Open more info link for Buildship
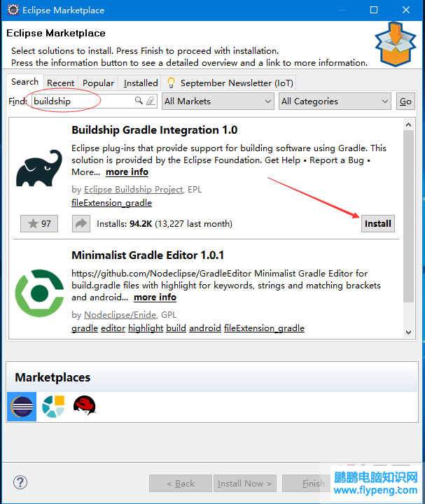The image size is (425, 504). (127, 172)
